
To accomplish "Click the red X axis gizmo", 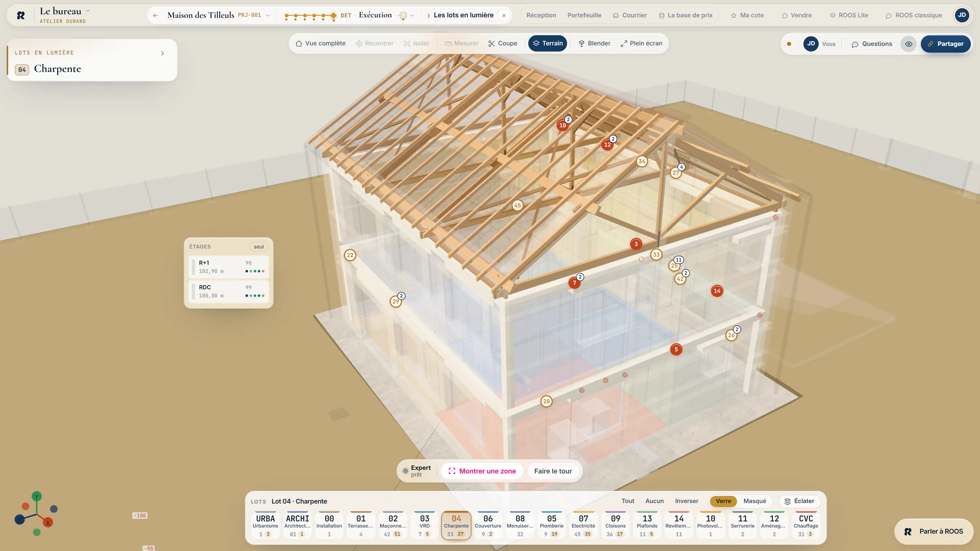I will [48, 523].
